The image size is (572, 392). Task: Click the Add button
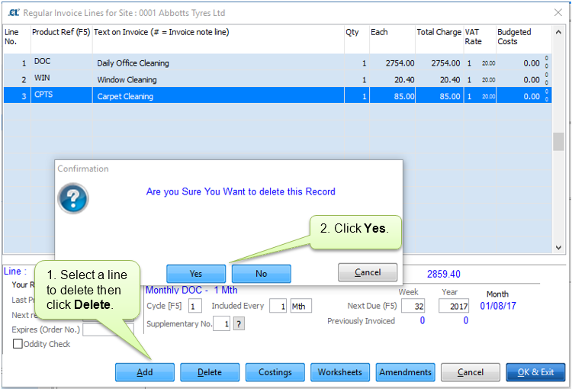(144, 372)
